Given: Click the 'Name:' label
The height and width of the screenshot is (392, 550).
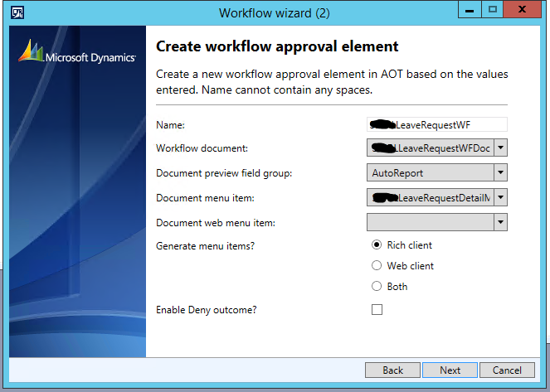Looking at the screenshot, I should (x=170, y=125).
